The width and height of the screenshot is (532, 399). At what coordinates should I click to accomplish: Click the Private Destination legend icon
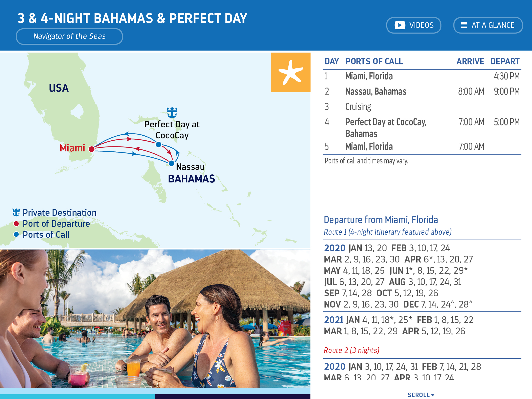pos(16,213)
